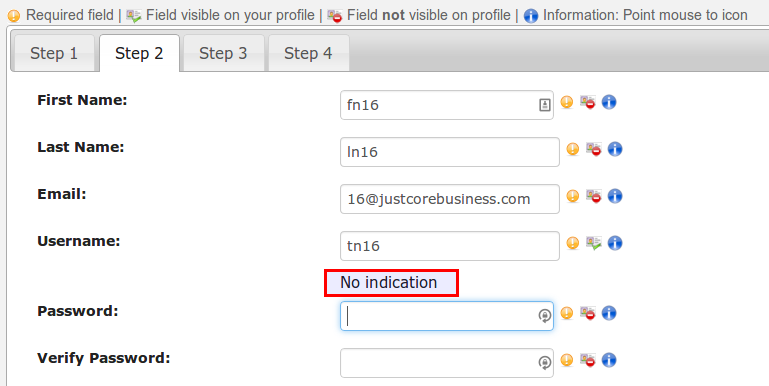Viewport: 769px width, 386px height.
Task: Click the info icon beside Email field
Action: pyautogui.click(x=615, y=196)
